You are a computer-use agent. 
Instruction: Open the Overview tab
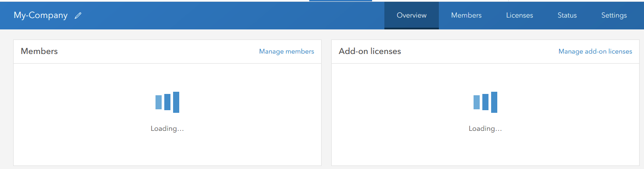(412, 15)
